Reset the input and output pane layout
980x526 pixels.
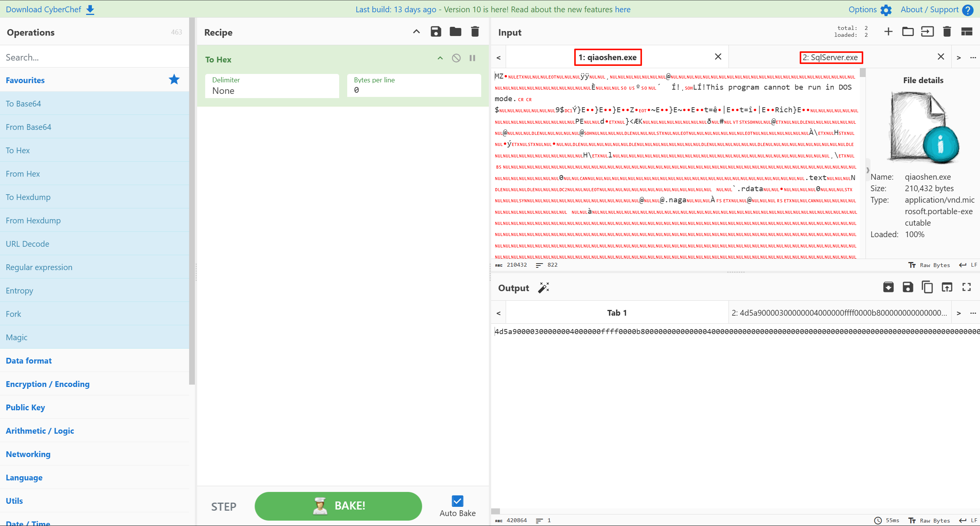[967, 32]
